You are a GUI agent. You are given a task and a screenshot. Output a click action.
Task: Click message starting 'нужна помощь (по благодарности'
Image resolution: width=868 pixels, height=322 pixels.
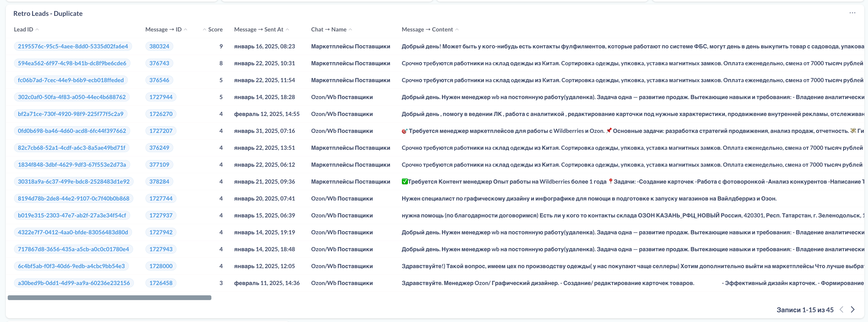[x=633, y=215]
